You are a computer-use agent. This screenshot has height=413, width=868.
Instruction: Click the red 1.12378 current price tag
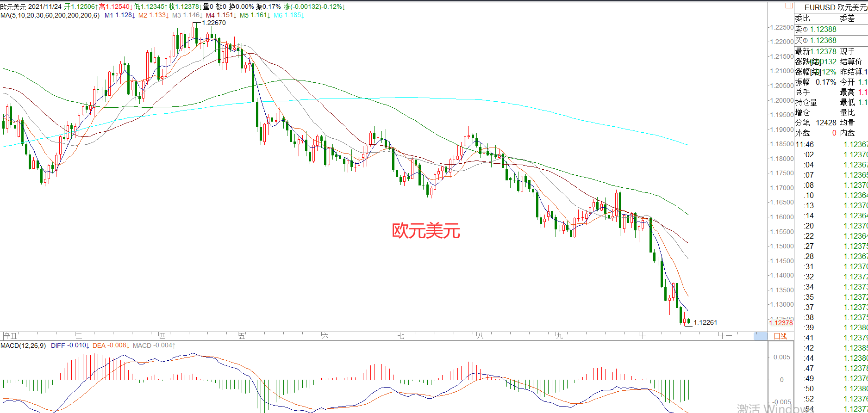pos(781,323)
